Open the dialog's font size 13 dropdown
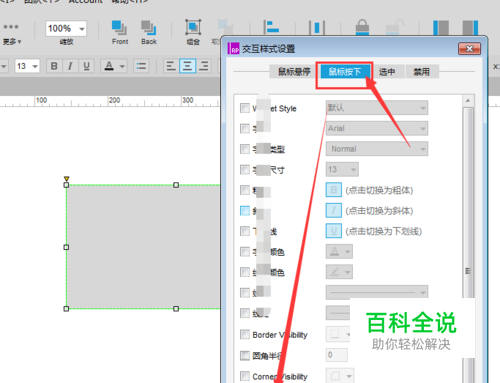 click(x=342, y=169)
